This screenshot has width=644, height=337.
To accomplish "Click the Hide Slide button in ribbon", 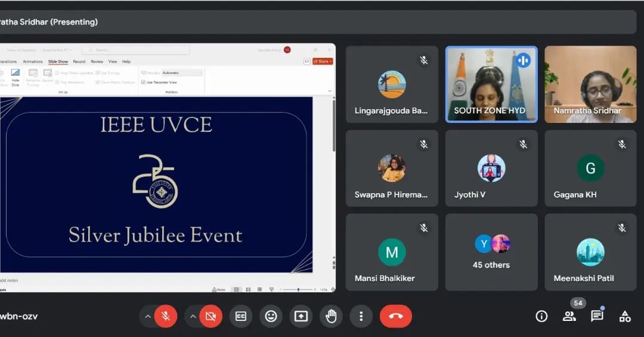I will [x=15, y=78].
